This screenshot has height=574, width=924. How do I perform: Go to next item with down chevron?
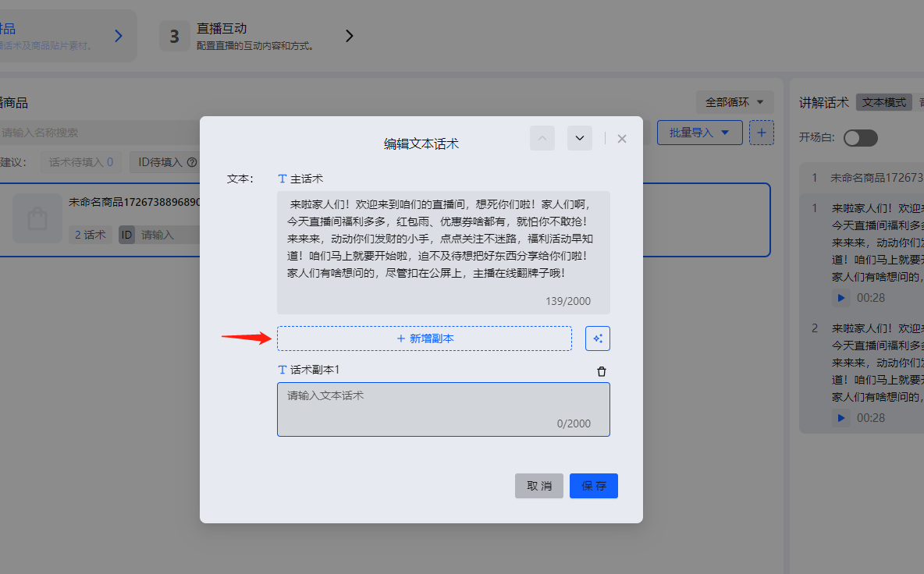click(580, 138)
